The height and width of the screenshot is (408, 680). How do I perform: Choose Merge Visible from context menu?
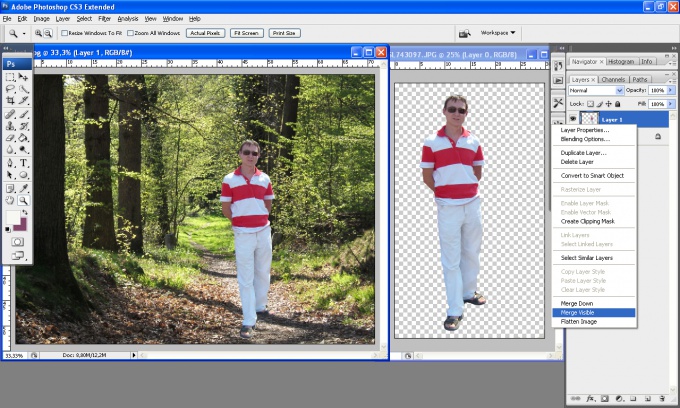tap(594, 313)
